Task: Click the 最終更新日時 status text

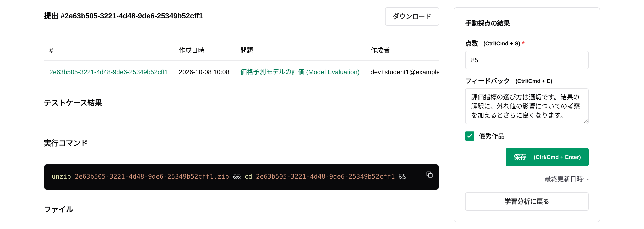Action: [566, 179]
